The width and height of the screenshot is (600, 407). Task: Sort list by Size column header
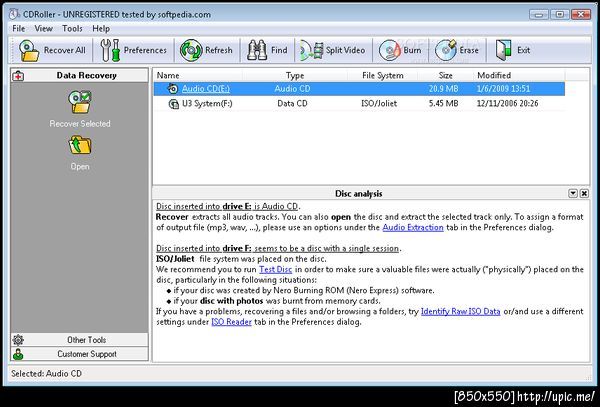click(445, 75)
